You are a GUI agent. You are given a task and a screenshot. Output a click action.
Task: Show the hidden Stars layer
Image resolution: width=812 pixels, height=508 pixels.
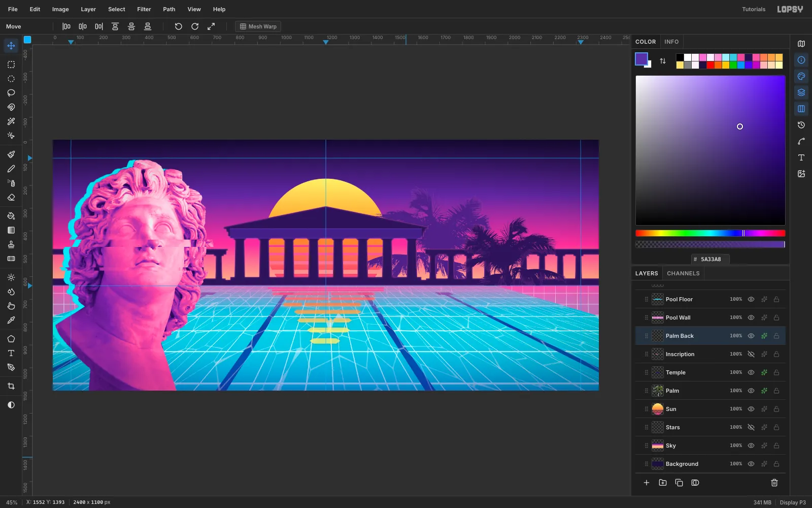pyautogui.click(x=751, y=427)
